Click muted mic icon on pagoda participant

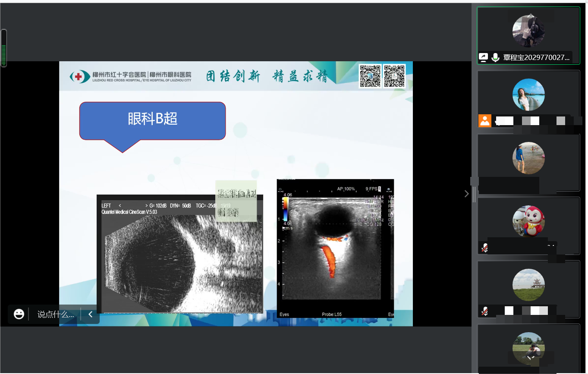(x=485, y=311)
